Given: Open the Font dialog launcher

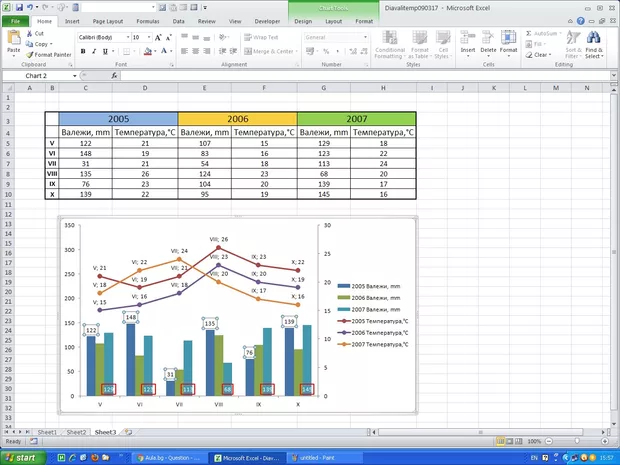Looking at the screenshot, I should [172, 64].
